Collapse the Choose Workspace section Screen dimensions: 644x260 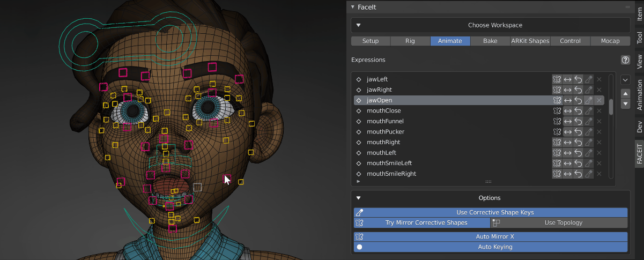click(359, 25)
